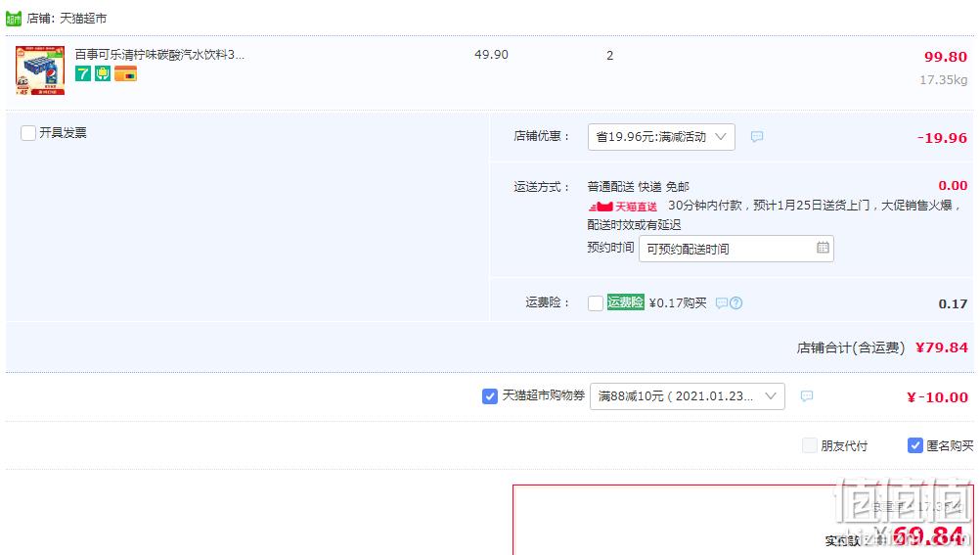Click the coupon amount ¥-10.00
Screen dimensions: 980x555
(x=937, y=397)
